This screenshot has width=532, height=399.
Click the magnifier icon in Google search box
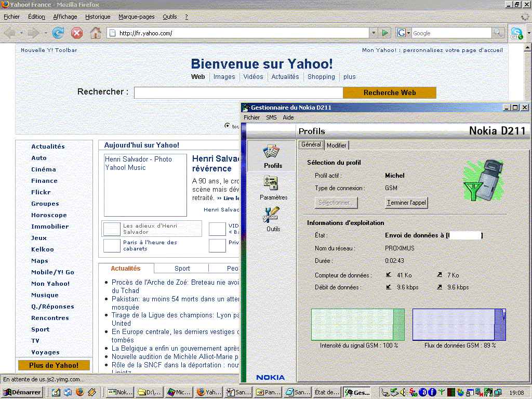coord(498,33)
